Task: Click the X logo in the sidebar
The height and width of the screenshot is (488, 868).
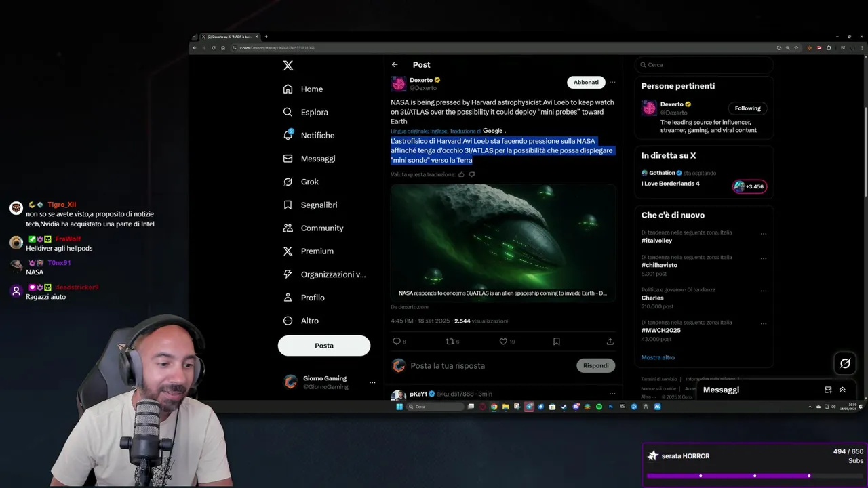Action: coord(288,66)
